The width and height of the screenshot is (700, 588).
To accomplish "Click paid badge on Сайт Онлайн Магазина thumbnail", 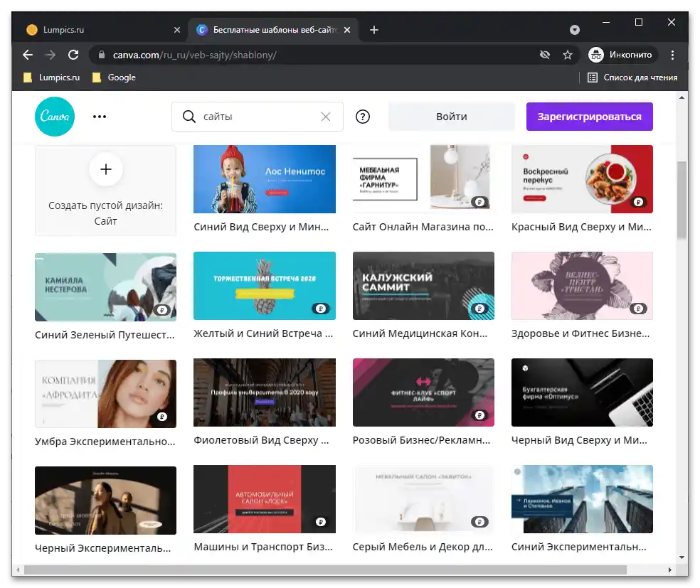I will point(479,202).
